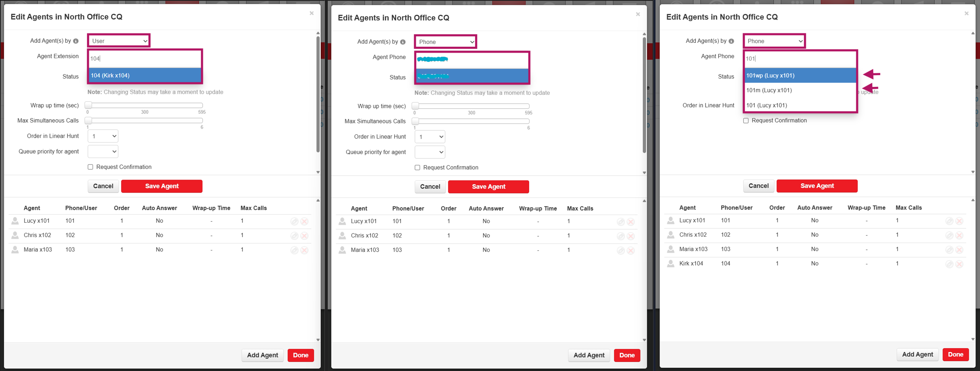Delete Lucy x101 in the leftmost dialog
The image size is (980, 371).
305,222
